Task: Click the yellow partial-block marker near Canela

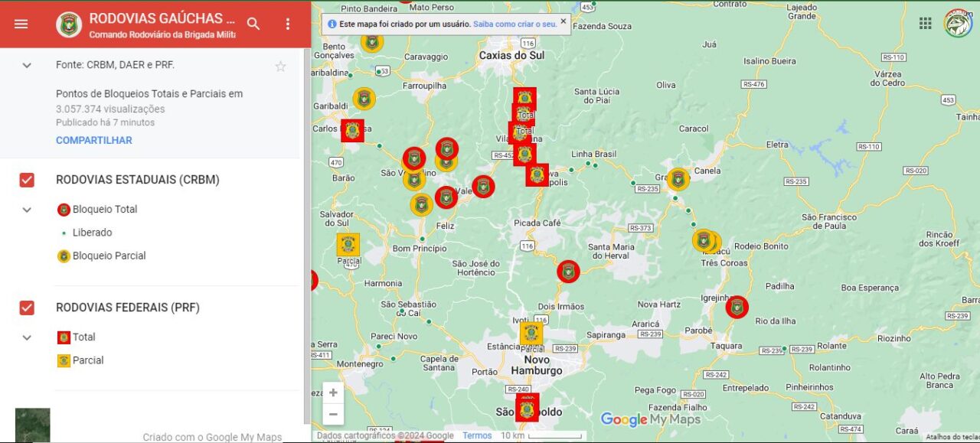Action: click(x=678, y=179)
